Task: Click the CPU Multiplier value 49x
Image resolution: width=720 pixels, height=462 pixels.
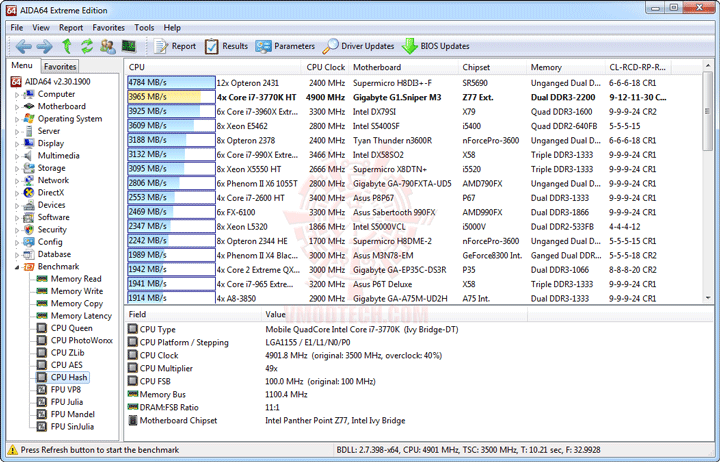Action: coord(271,368)
